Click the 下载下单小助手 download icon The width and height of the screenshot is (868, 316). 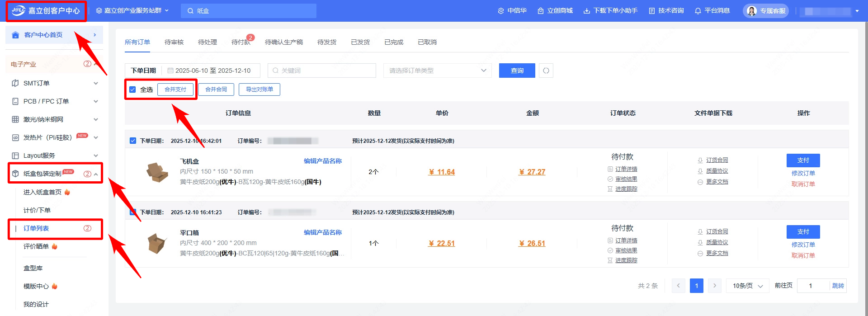click(x=587, y=11)
